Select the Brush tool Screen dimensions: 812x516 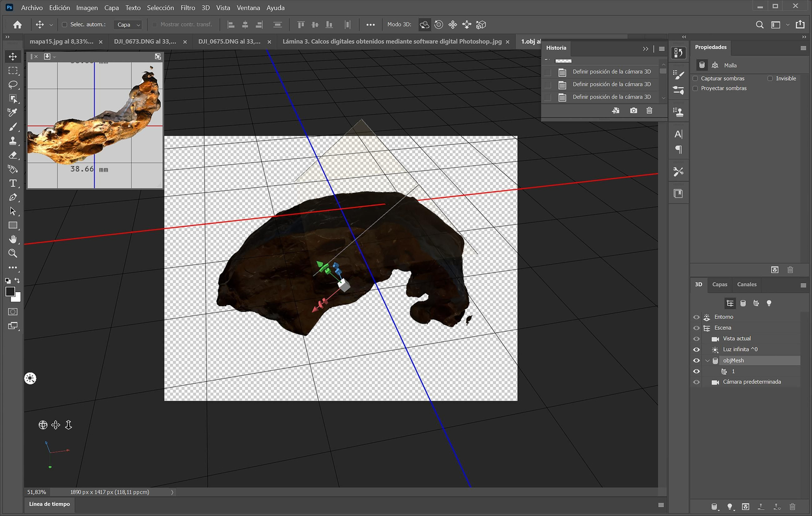click(x=13, y=126)
